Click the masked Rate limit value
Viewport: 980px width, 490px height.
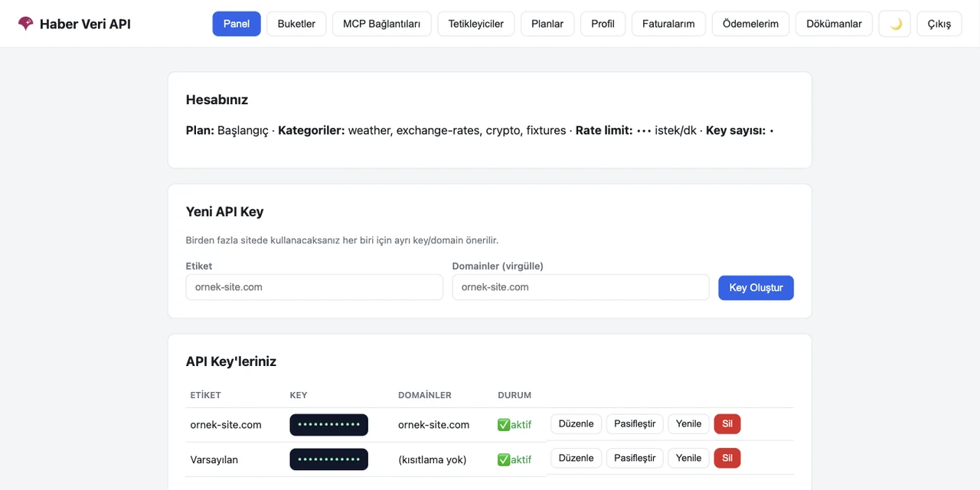[x=644, y=131]
